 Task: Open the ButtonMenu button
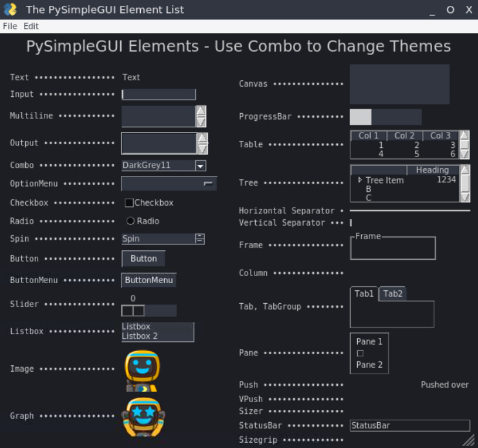click(x=149, y=281)
